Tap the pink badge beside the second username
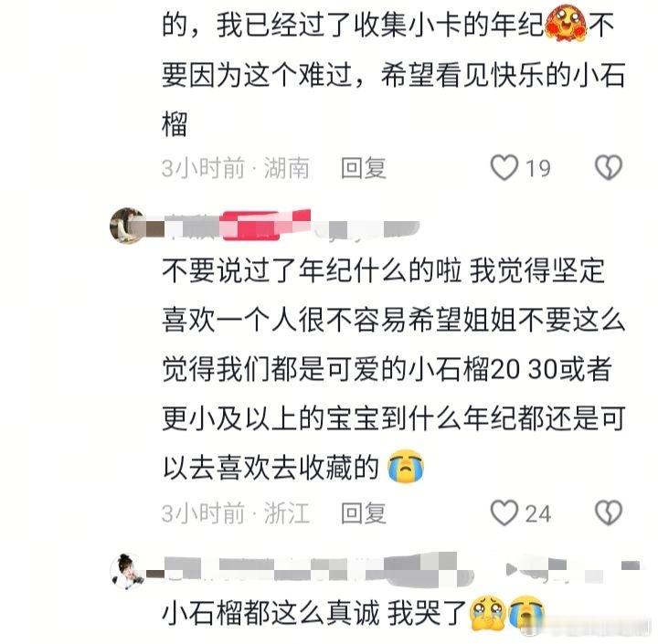Image resolution: width=658 pixels, height=644 pixels. [x=267, y=226]
